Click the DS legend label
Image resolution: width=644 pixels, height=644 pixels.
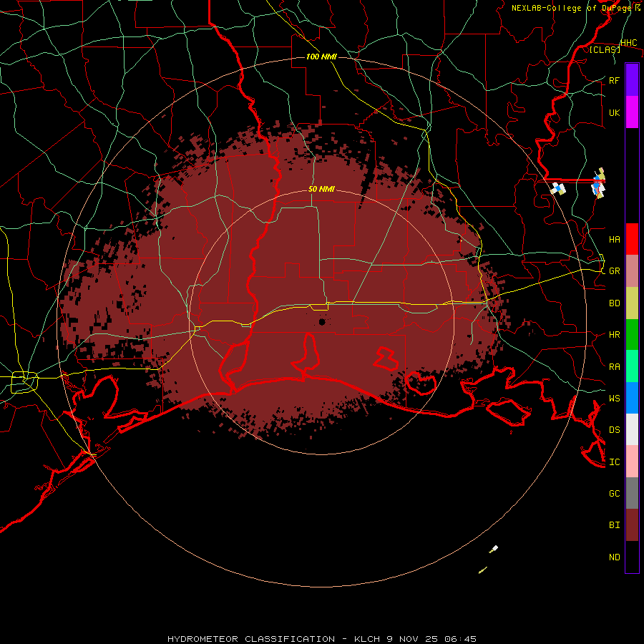coord(614,430)
